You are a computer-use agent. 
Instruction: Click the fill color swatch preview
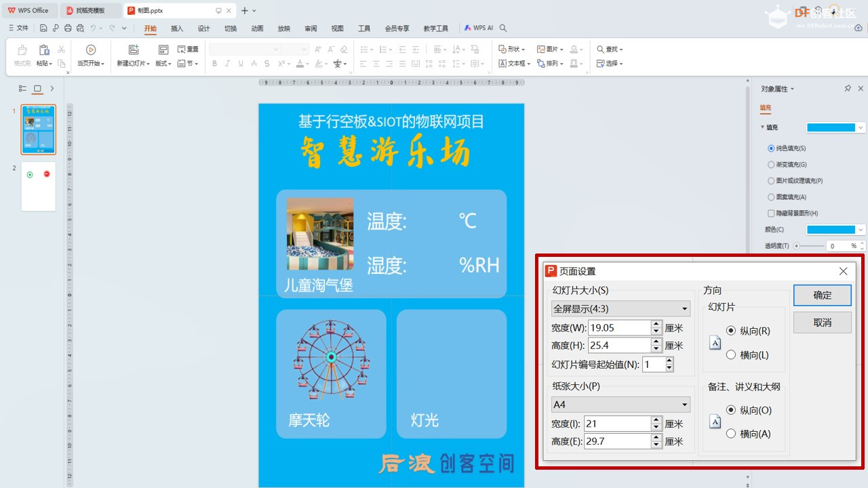tap(831, 127)
